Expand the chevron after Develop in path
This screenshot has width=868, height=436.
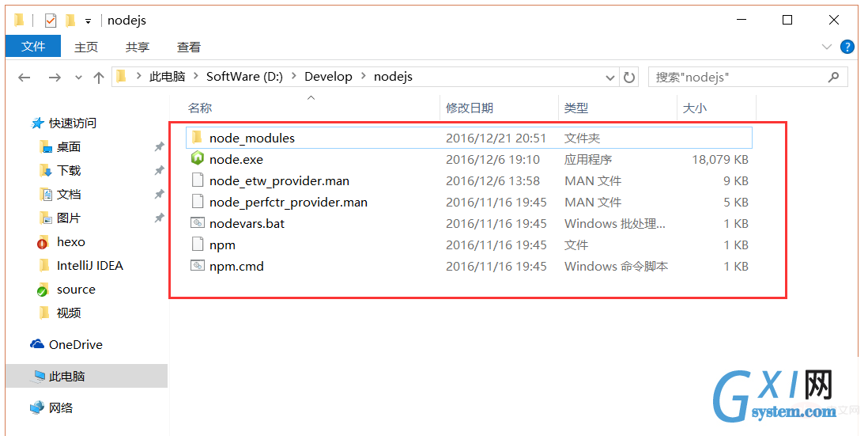(363, 77)
